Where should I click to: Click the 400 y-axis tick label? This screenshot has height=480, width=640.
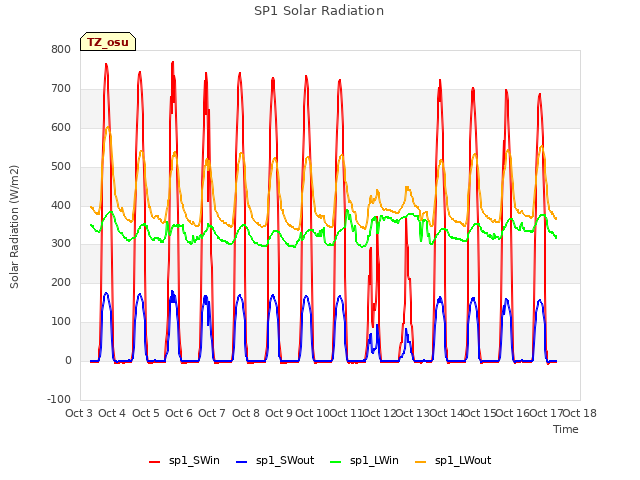coord(61,205)
